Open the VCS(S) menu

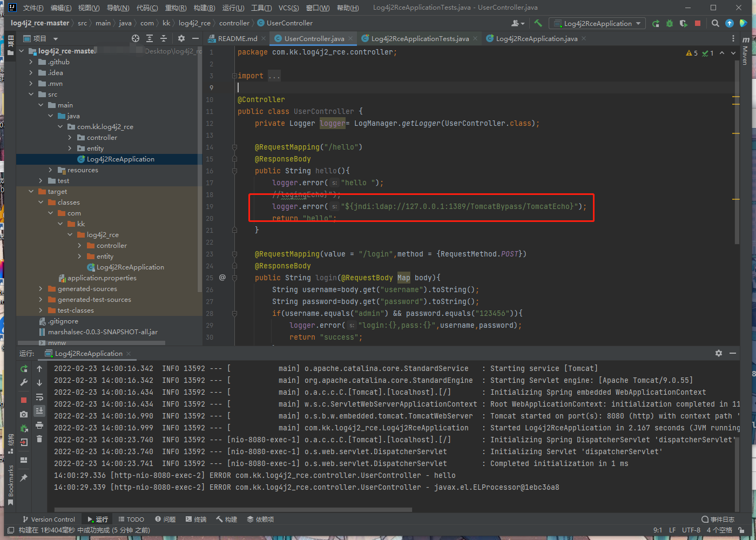[288, 8]
